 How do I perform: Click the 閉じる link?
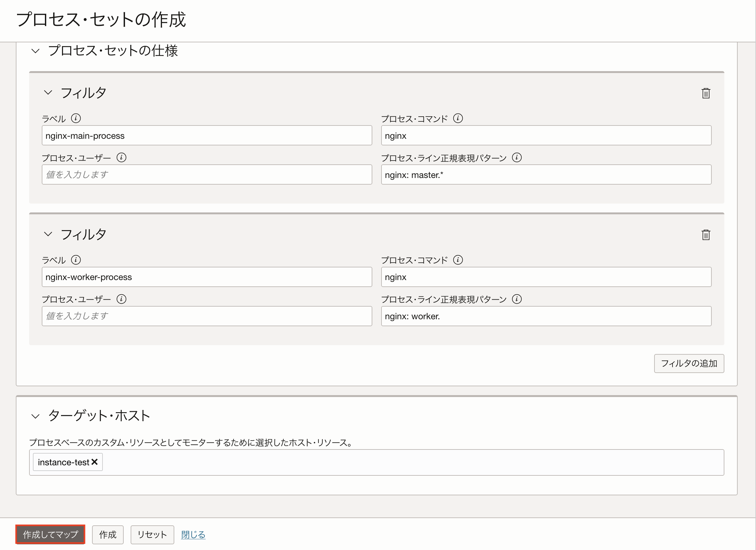[193, 534]
